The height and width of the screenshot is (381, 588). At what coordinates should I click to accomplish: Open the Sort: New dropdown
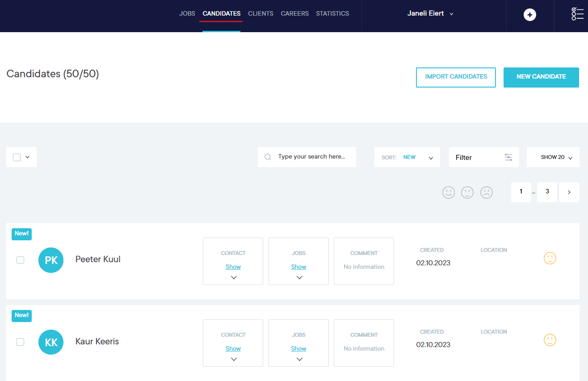tap(407, 157)
